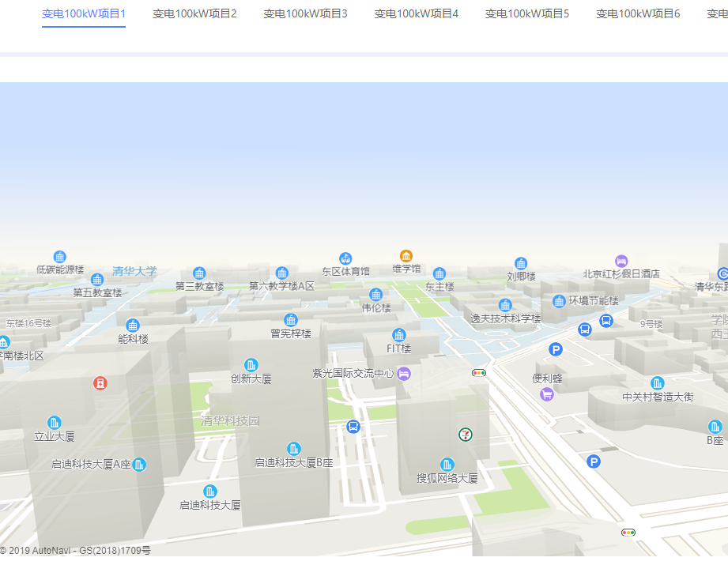
Task: Click the parking icon above 便利蜂
Action: [x=556, y=349]
